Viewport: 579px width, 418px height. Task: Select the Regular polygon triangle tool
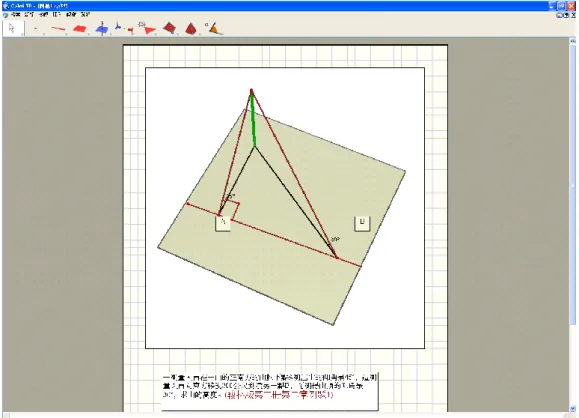click(148, 29)
